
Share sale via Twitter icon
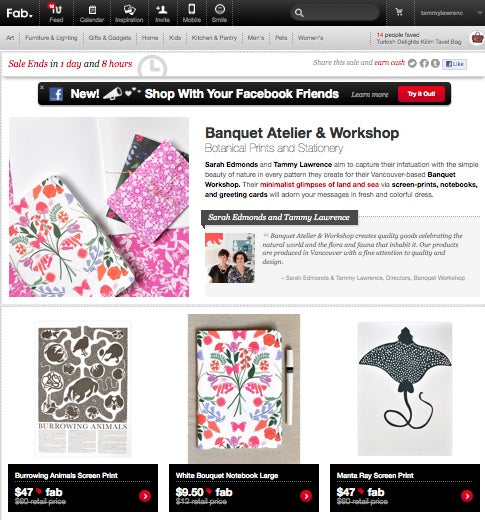(x=412, y=63)
